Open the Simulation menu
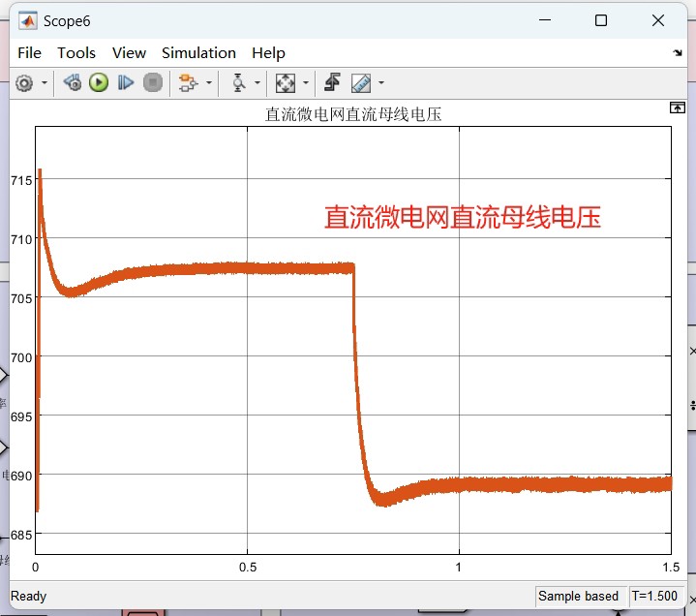The width and height of the screenshot is (696, 616). pos(198,53)
